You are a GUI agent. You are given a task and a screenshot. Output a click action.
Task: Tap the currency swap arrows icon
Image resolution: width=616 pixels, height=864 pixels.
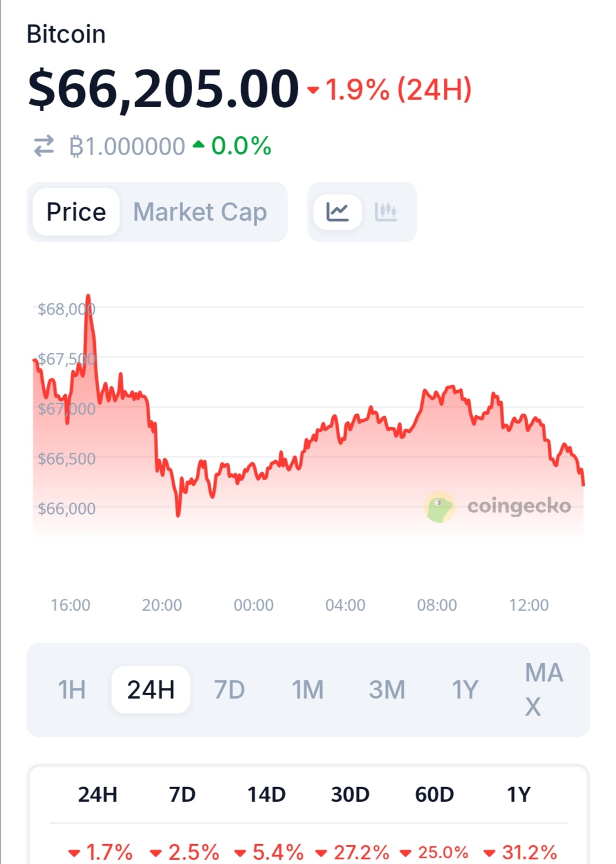tap(44, 146)
